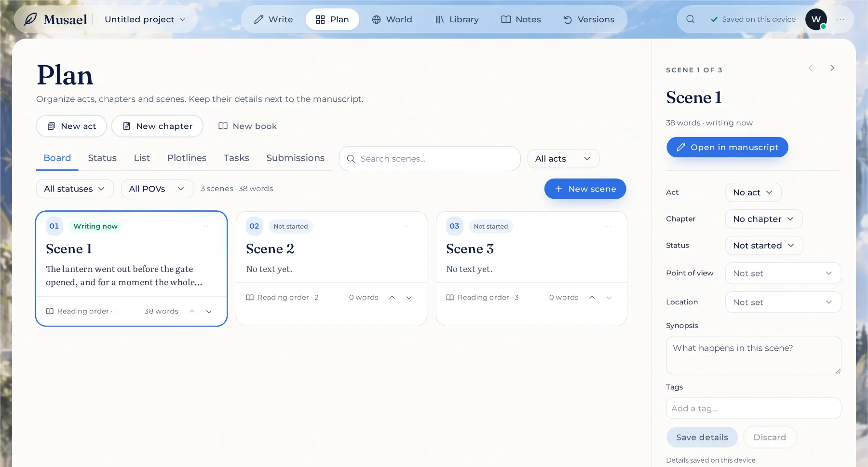The width and height of the screenshot is (868, 467).
Task: Move Scene 2 up in reading order
Action: [392, 298]
